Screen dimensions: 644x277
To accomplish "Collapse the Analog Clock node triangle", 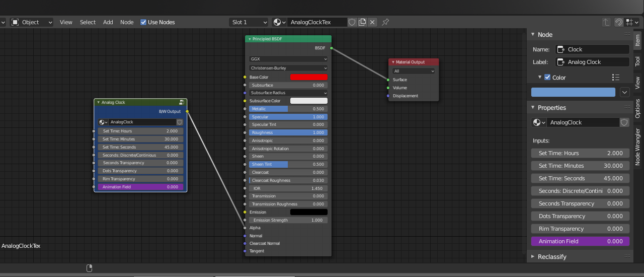I will 98,102.
